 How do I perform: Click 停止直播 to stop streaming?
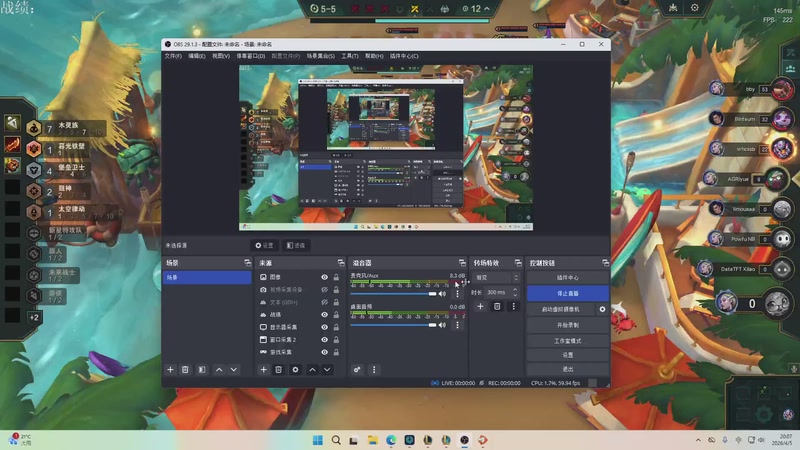[568, 293]
